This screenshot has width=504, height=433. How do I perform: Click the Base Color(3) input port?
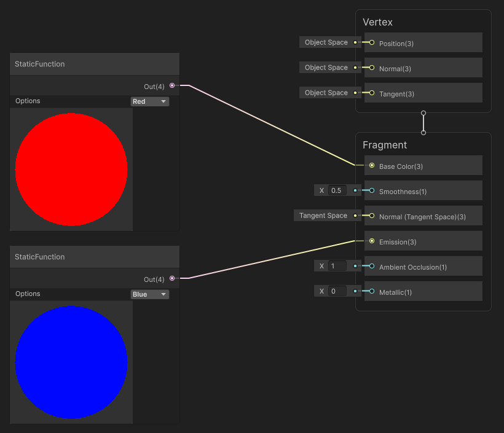coord(371,165)
